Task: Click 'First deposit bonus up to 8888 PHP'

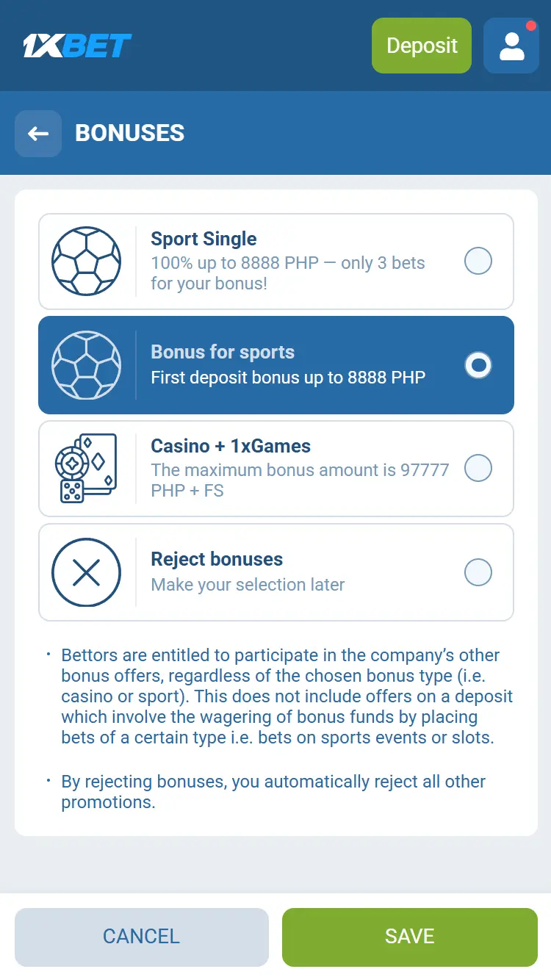Action: 288,378
